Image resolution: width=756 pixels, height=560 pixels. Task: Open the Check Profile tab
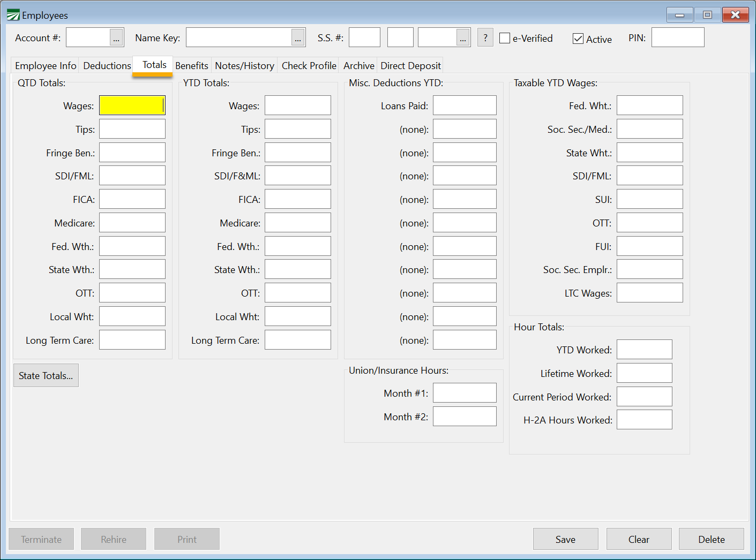(309, 65)
